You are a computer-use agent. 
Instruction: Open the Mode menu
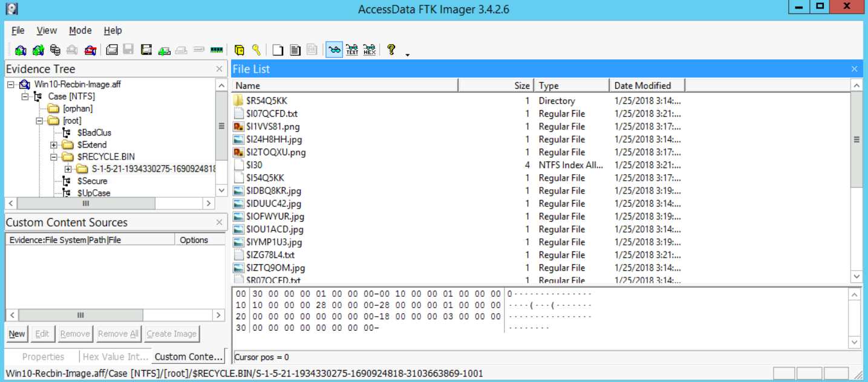[x=80, y=30]
